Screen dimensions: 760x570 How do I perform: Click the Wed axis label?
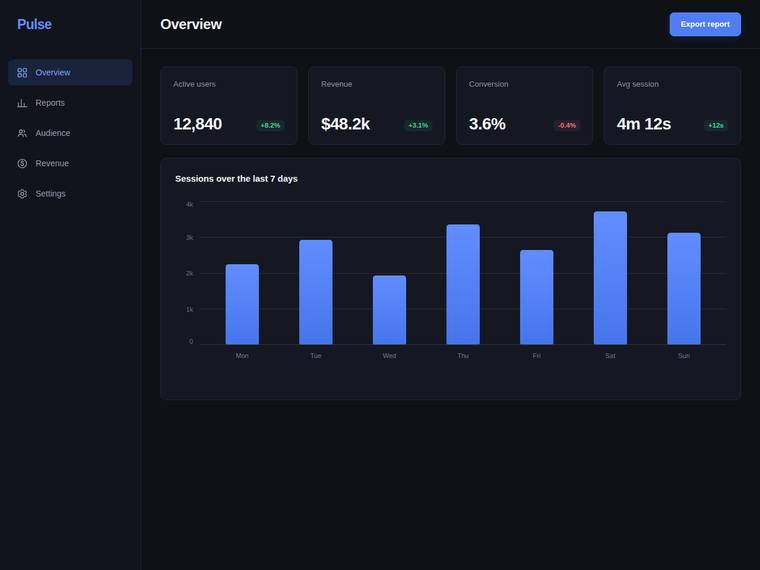click(x=390, y=356)
